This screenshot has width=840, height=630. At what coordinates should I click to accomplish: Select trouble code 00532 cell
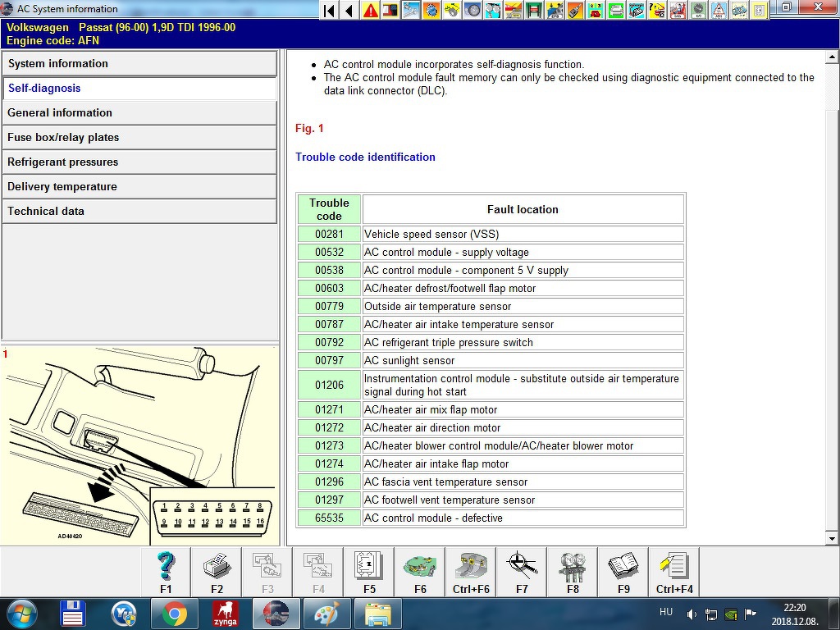click(329, 253)
